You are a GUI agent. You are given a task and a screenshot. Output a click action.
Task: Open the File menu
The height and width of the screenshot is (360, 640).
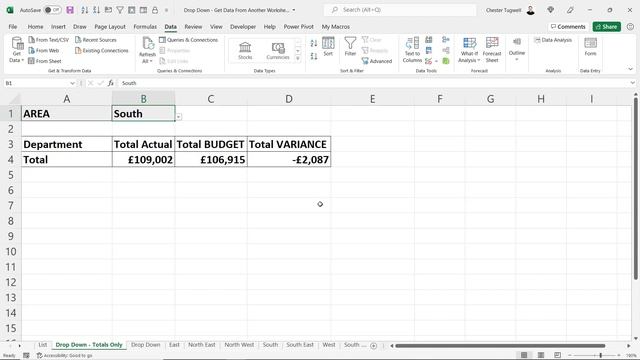pos(13,27)
